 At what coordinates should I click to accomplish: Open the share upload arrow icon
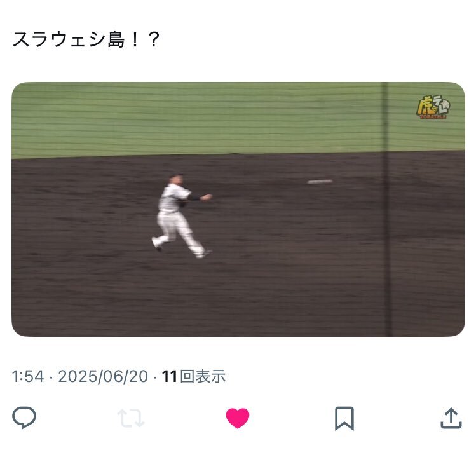[x=451, y=418]
